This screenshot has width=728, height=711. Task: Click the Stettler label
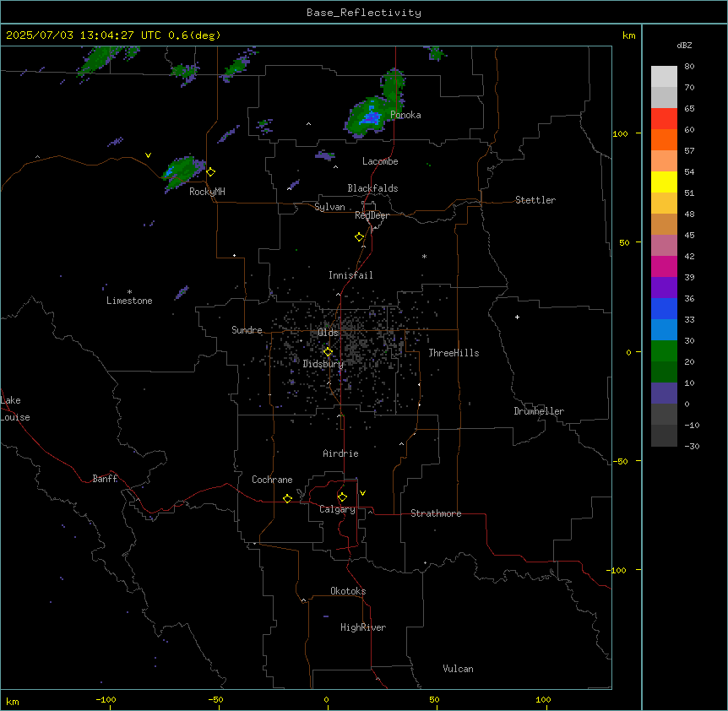point(535,200)
